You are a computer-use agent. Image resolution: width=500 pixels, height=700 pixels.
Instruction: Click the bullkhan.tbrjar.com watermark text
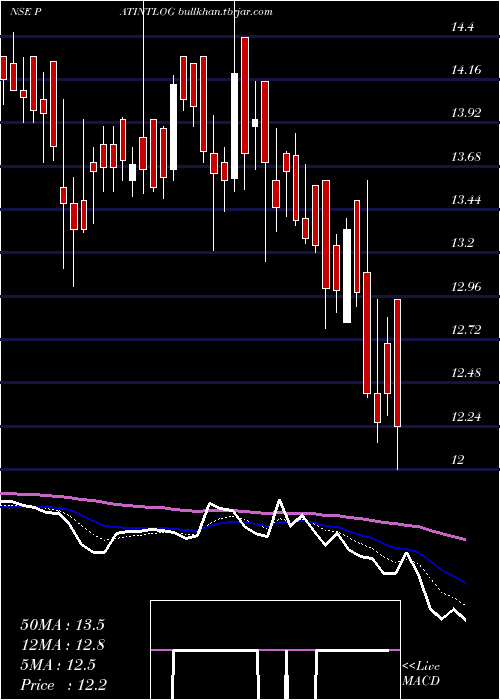click(x=225, y=12)
